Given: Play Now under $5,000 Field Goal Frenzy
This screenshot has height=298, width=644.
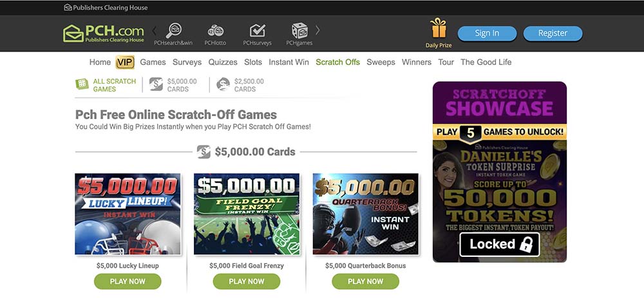Looking at the screenshot, I should [x=247, y=281].
